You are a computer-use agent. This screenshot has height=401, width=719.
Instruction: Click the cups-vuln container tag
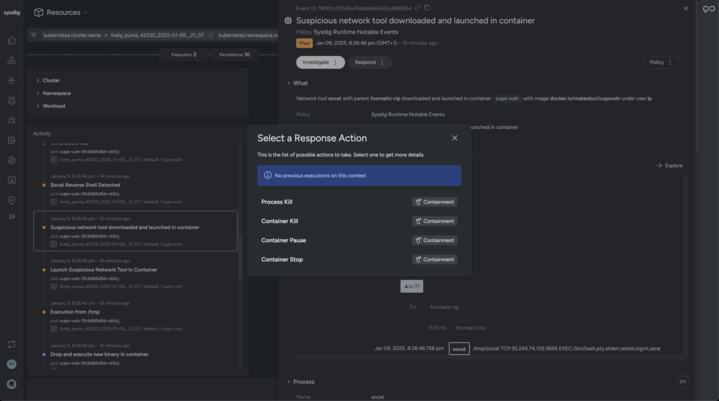coord(507,99)
